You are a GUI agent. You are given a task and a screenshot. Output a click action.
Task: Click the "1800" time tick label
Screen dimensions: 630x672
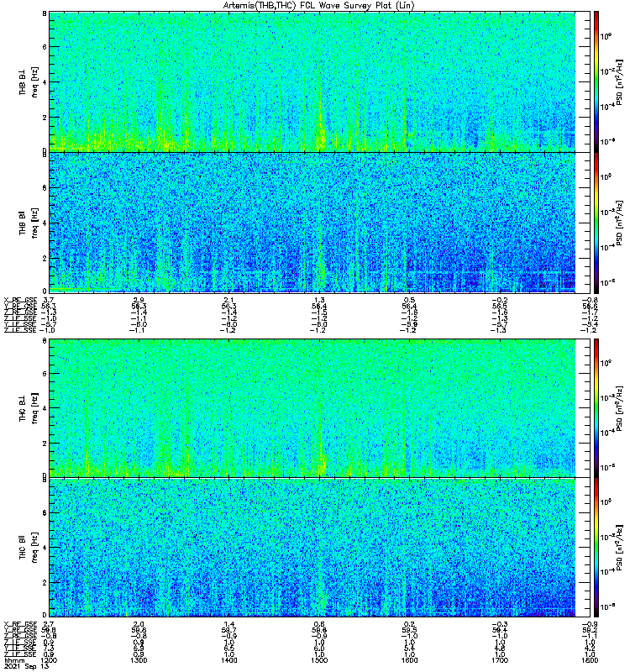tap(590, 660)
